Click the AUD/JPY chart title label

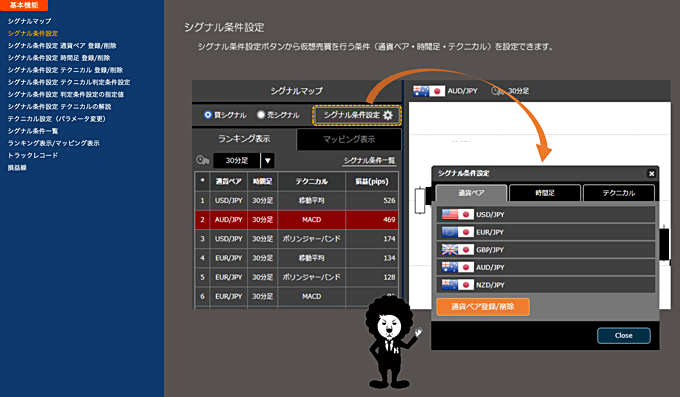(x=462, y=91)
